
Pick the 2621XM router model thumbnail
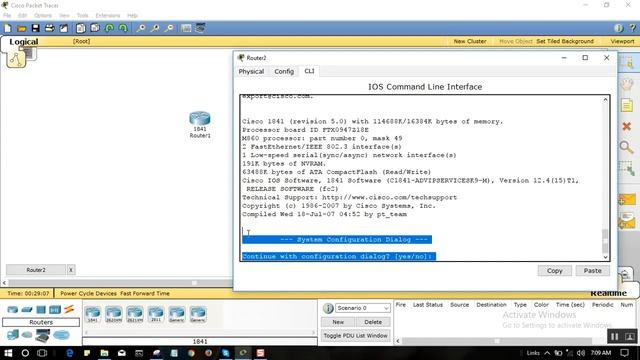pos(135,314)
